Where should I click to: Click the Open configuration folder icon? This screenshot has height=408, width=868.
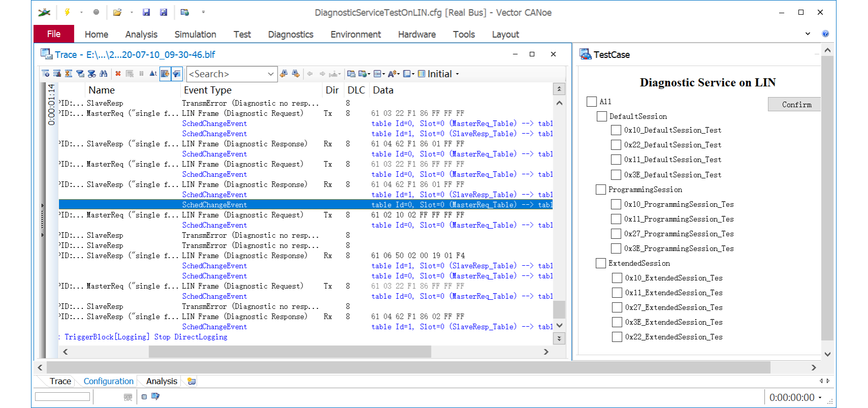click(x=117, y=12)
